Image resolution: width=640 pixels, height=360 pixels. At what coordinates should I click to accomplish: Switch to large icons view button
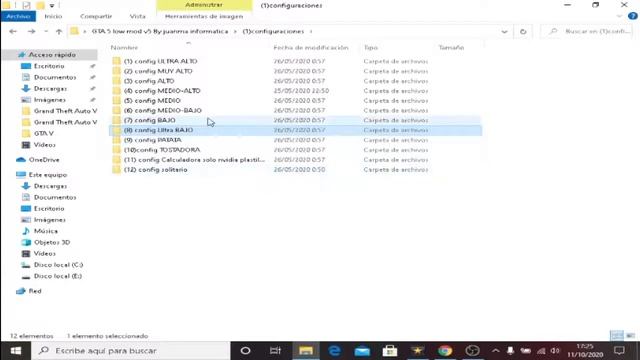[x=631, y=336]
